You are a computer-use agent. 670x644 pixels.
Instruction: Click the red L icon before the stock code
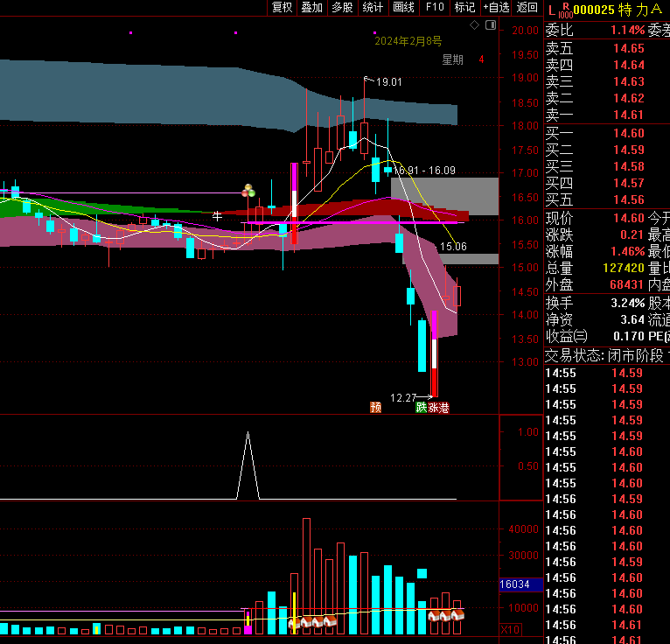(552, 10)
